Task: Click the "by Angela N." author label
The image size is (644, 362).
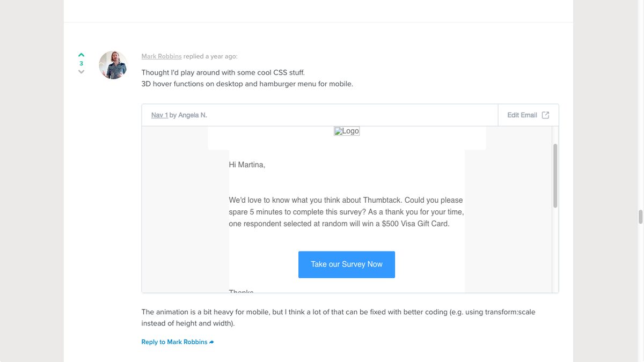Action: tap(188, 115)
